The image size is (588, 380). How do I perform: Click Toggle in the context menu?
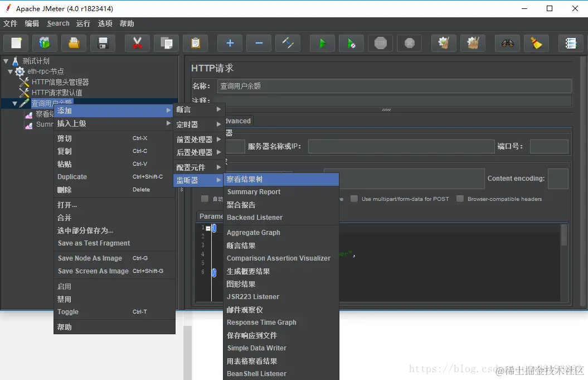(x=114, y=312)
